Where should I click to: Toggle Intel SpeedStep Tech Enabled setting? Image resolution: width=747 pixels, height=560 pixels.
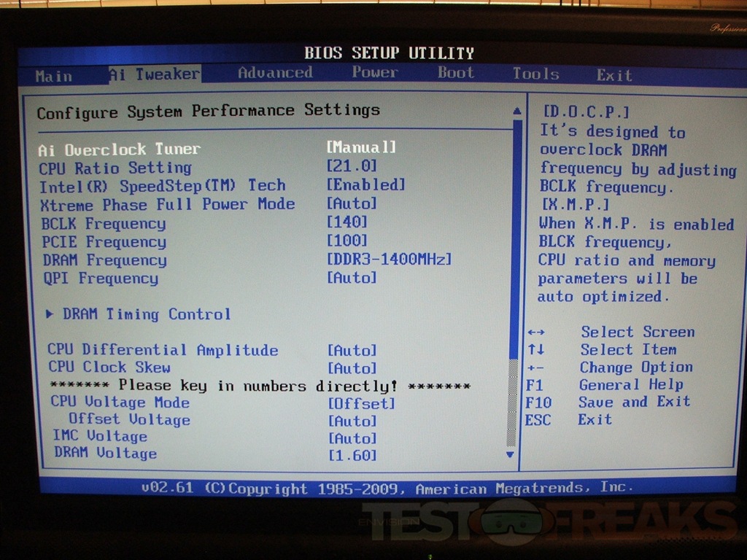pos(365,185)
